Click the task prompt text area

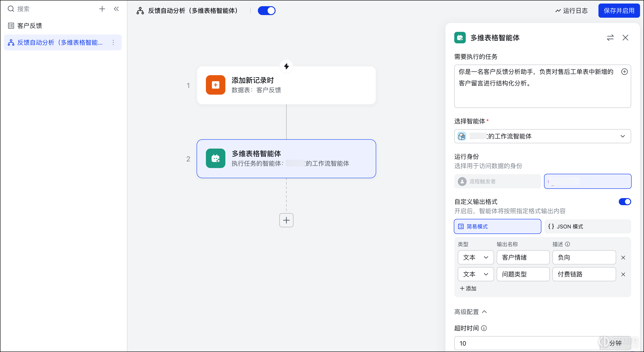point(542,86)
